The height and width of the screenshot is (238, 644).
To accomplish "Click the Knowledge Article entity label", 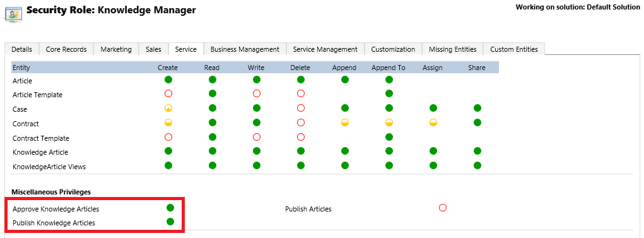I will (x=40, y=152).
